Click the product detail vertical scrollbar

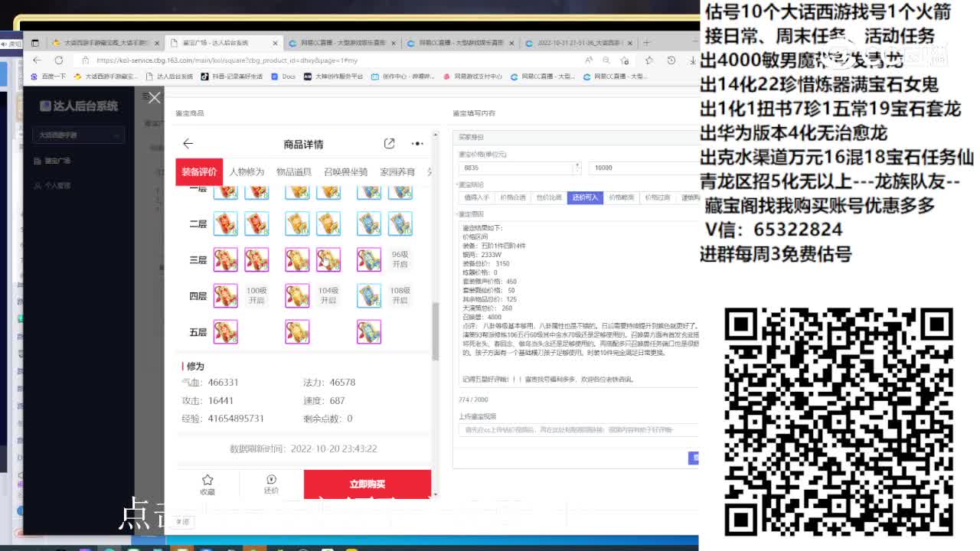tap(436, 331)
